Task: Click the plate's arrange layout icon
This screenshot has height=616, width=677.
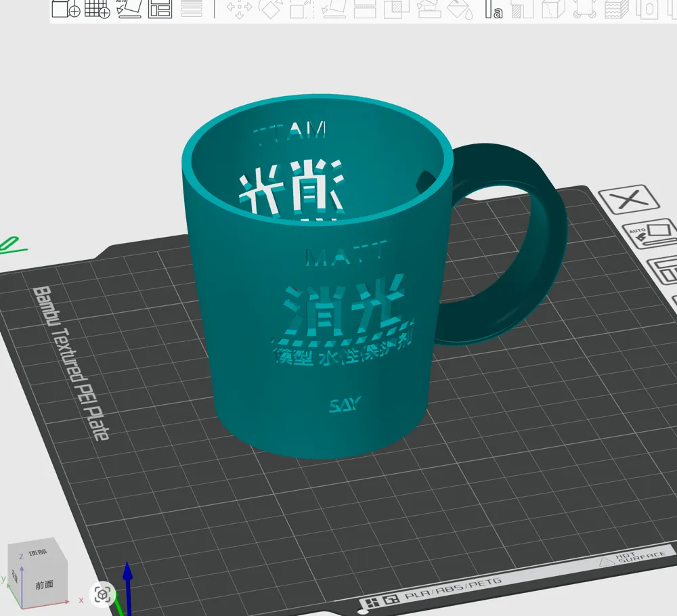Action: (663, 269)
